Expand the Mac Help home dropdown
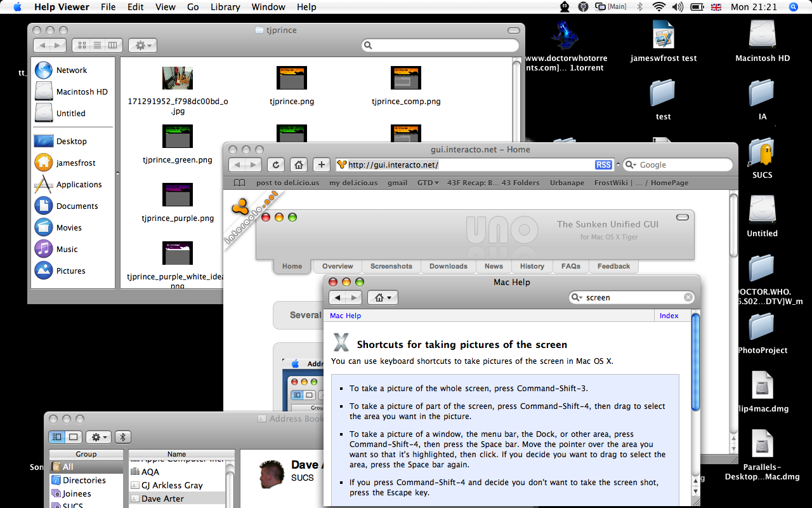Viewport: 812px width, 508px height. point(383,298)
